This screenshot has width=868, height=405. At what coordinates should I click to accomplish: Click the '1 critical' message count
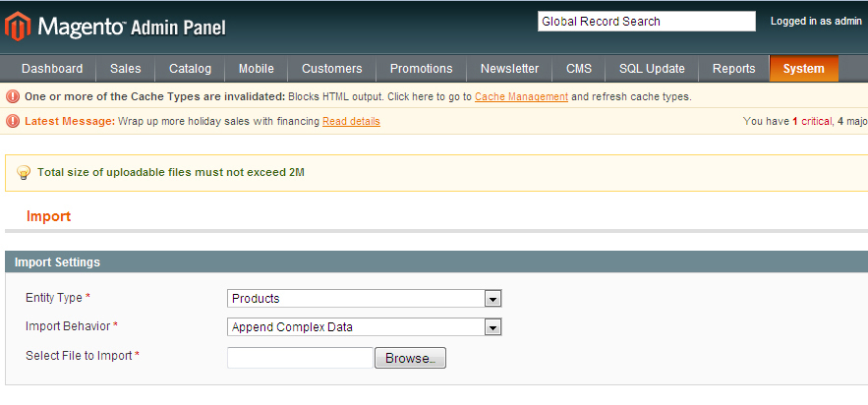tap(812, 121)
